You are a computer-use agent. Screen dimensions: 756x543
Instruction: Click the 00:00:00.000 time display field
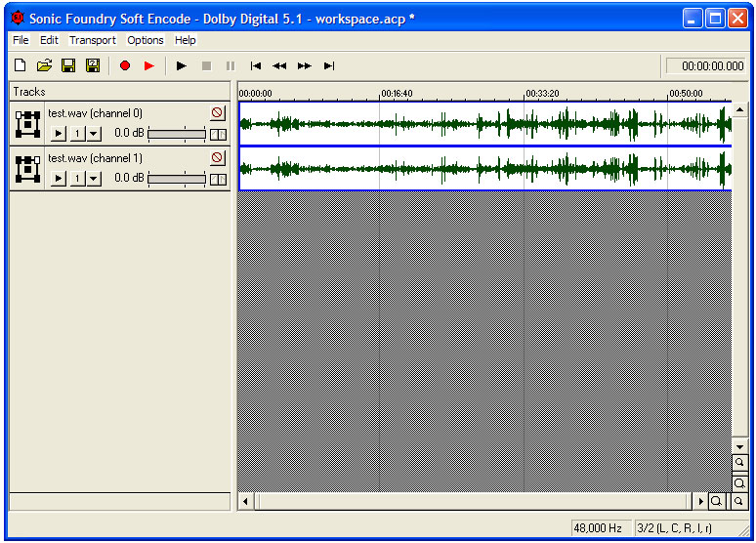coord(706,66)
